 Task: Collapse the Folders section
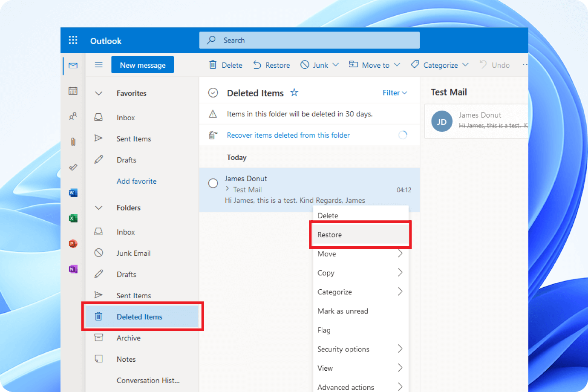pos(99,208)
